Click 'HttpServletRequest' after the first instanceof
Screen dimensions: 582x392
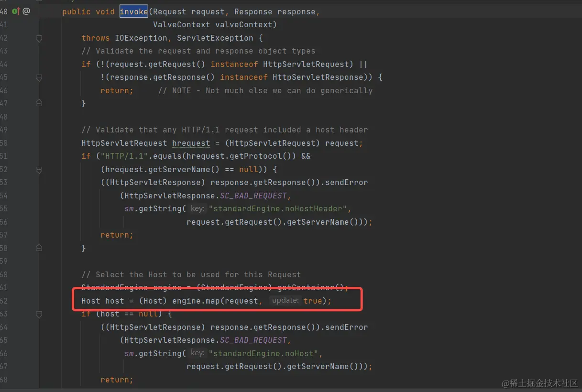coord(306,64)
